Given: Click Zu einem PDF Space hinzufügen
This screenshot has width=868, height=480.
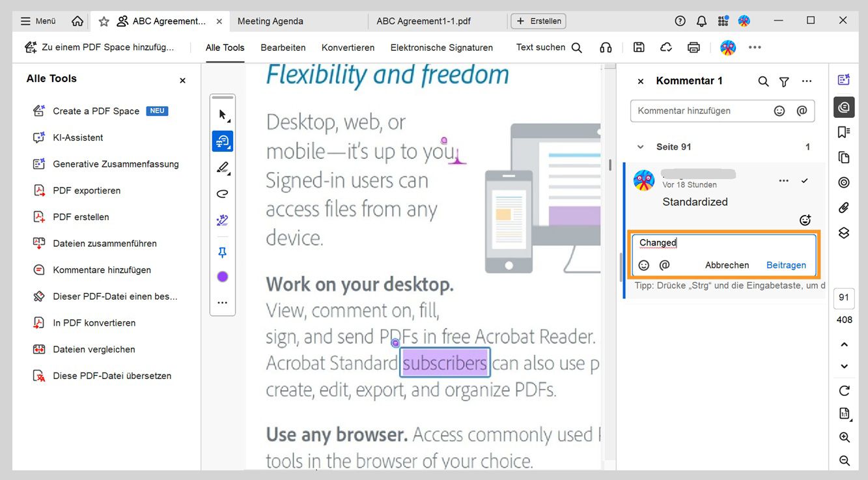Looking at the screenshot, I should click(100, 48).
